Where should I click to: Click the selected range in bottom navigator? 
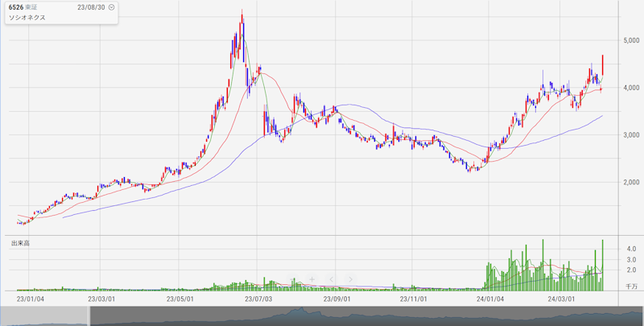[x=367, y=316]
